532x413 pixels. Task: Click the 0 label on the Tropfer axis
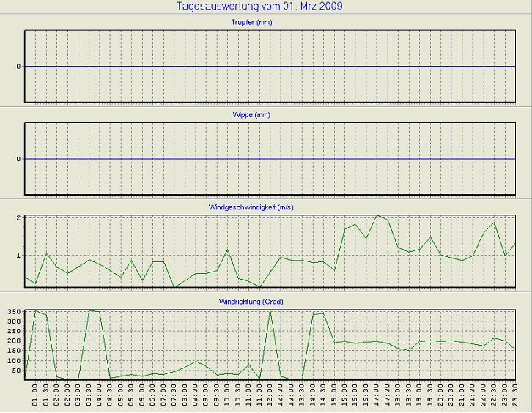point(18,67)
